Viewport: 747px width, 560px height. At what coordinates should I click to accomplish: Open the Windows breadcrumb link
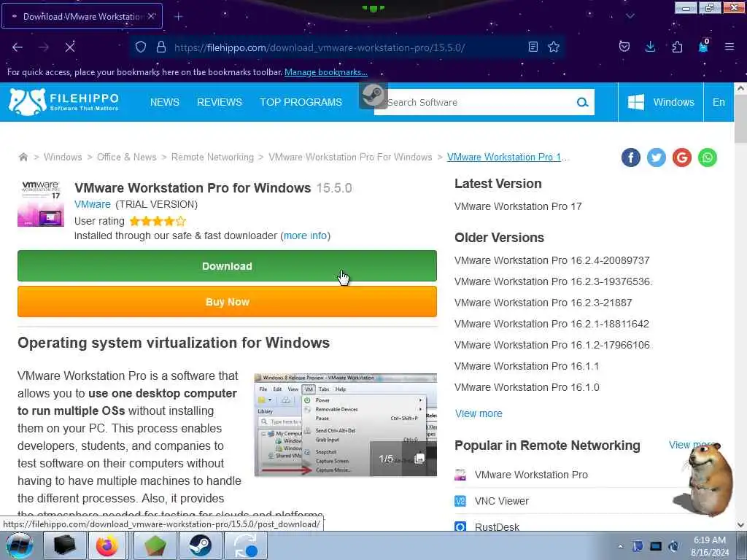pyautogui.click(x=63, y=157)
